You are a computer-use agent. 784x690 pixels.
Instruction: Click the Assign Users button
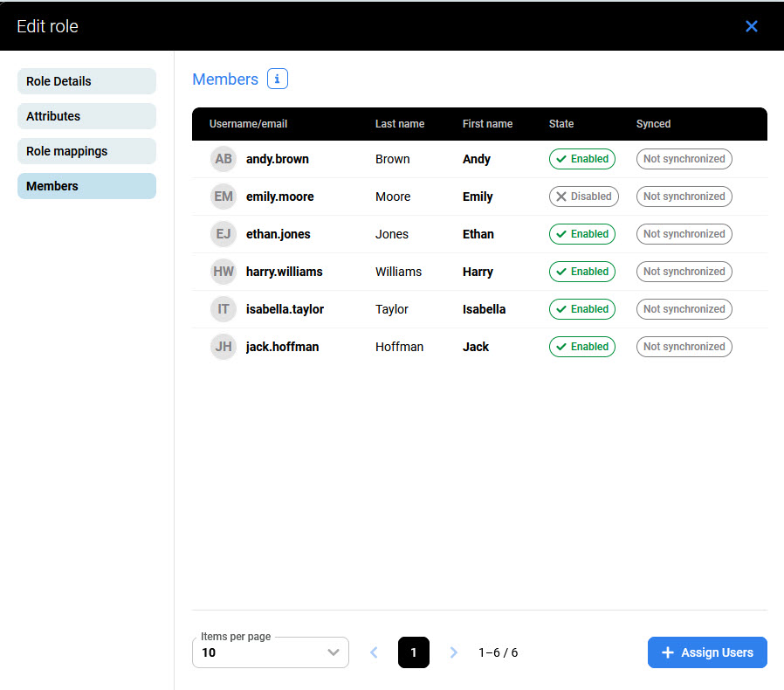(x=707, y=652)
